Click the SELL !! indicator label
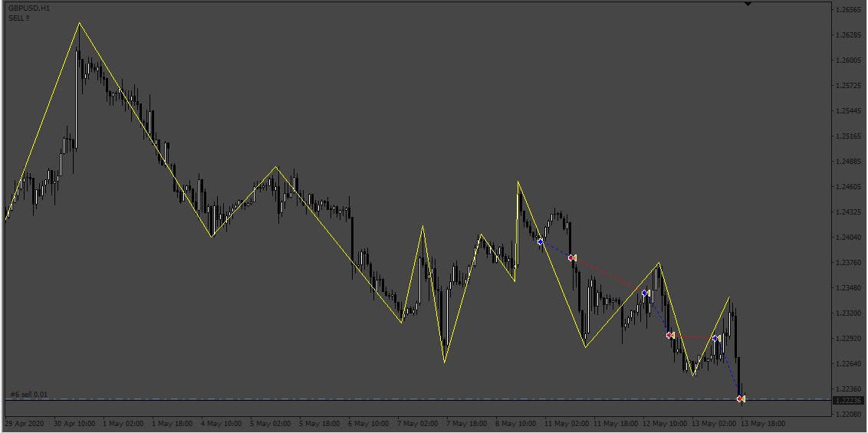The image size is (868, 433). [19, 18]
